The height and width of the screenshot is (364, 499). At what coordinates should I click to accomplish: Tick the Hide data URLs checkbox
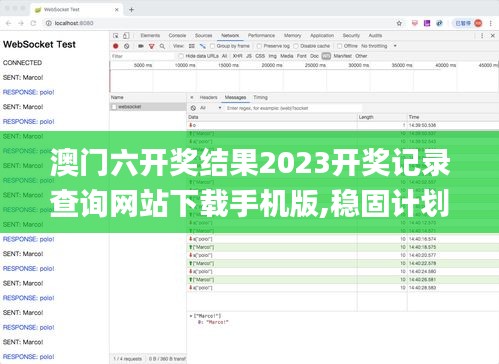click(x=181, y=56)
